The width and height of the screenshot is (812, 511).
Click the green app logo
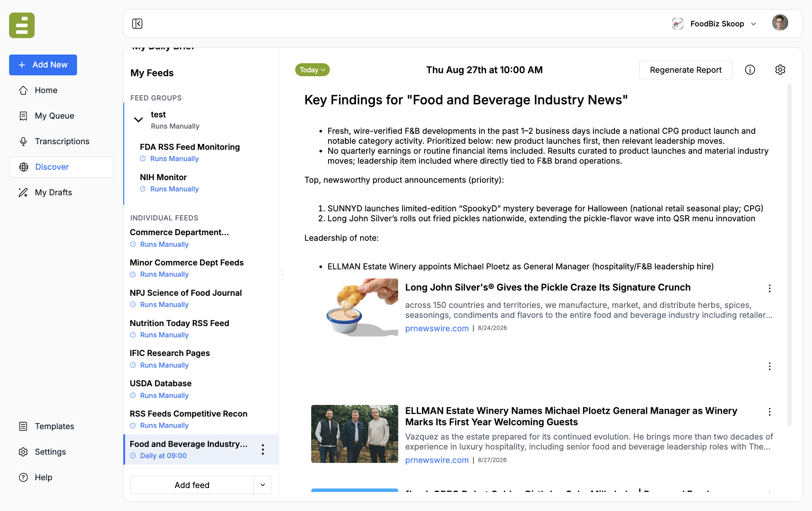point(22,25)
